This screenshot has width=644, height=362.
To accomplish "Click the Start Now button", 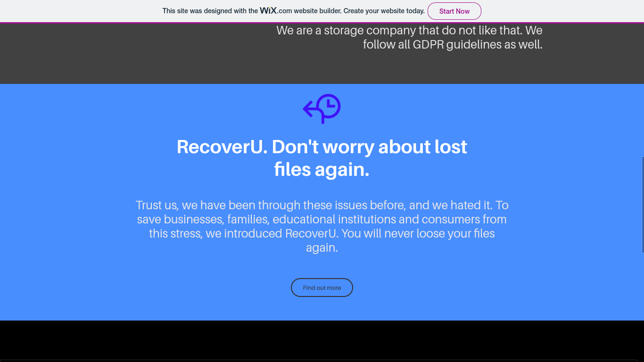I will point(454,11).
